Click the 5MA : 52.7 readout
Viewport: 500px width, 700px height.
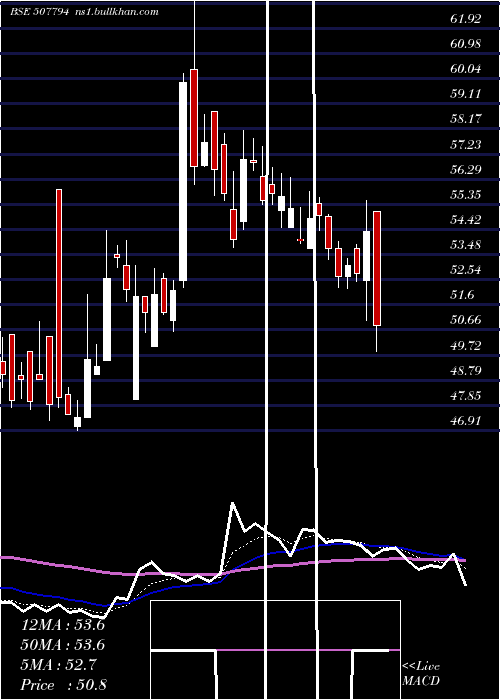click(58, 665)
